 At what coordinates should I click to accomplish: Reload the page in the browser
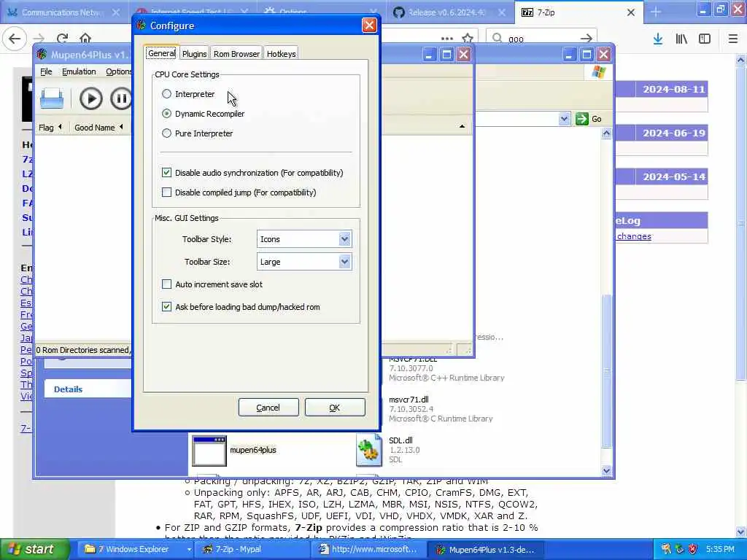pyautogui.click(x=62, y=39)
